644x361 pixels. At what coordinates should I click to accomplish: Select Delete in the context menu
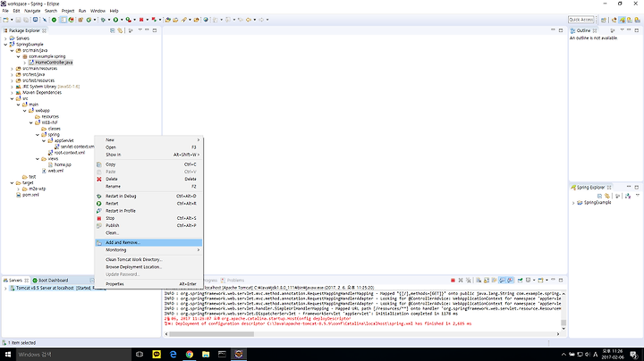pos(148,179)
